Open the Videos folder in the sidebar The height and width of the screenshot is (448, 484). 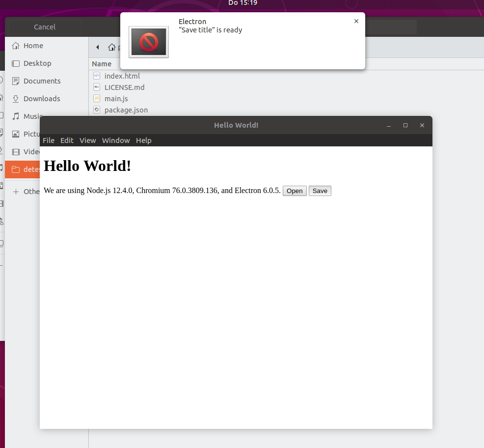(31, 152)
